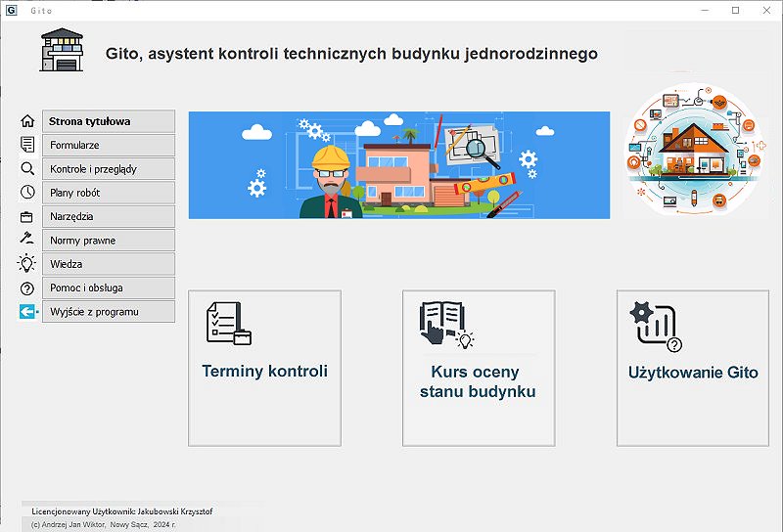Viewport: 783px width, 532px height.
Task: Click the toolbox icon beside Narzędzia
Action: (x=27, y=216)
